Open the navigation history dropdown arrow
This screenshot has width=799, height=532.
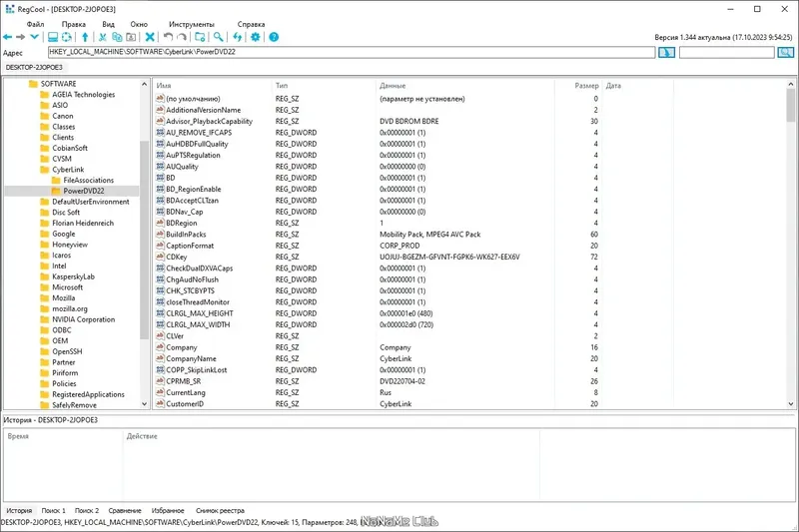(x=34, y=37)
